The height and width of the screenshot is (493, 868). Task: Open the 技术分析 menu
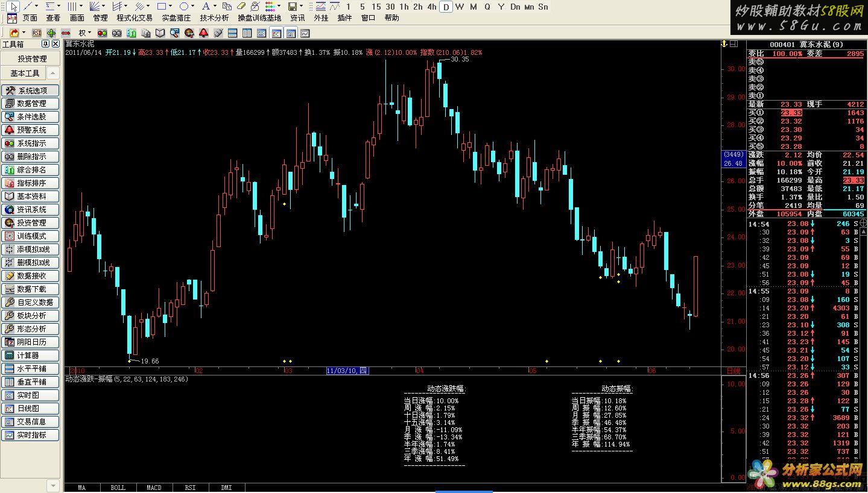tap(214, 18)
